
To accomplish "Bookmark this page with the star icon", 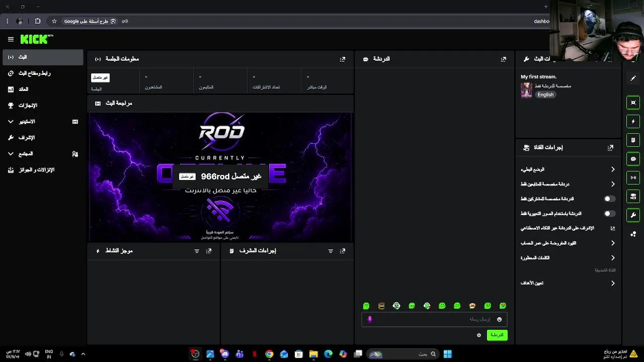I will coord(54,21).
